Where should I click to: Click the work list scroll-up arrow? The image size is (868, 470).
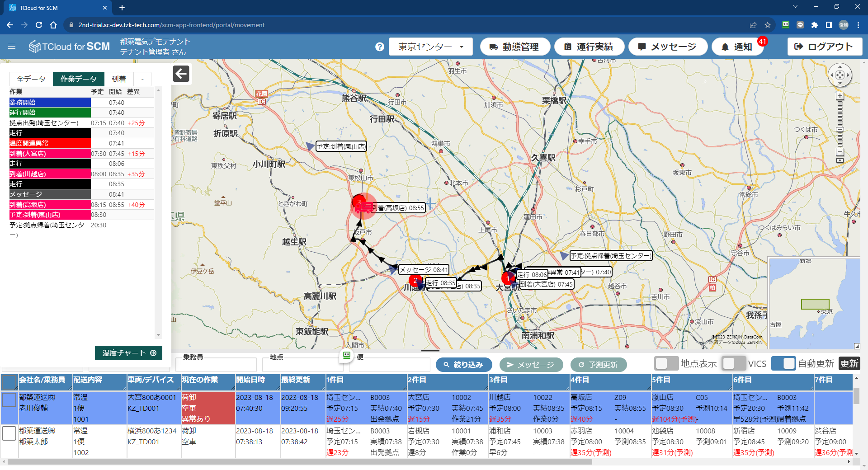click(x=158, y=91)
